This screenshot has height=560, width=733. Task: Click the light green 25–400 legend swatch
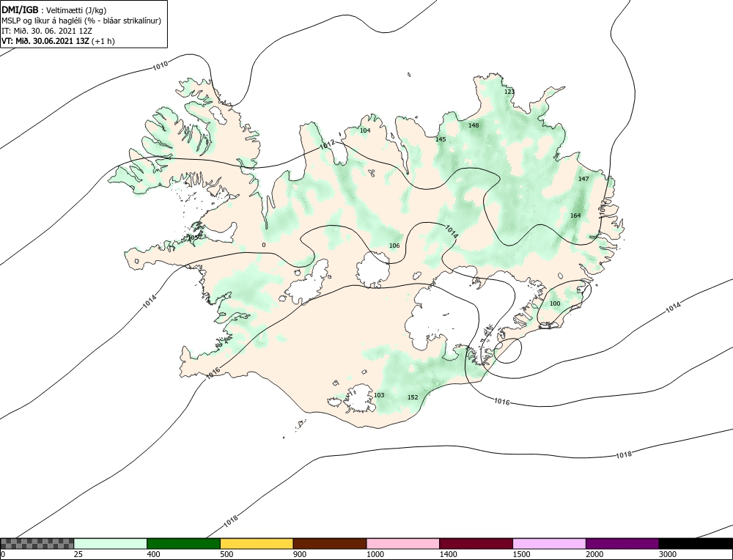tap(111, 544)
